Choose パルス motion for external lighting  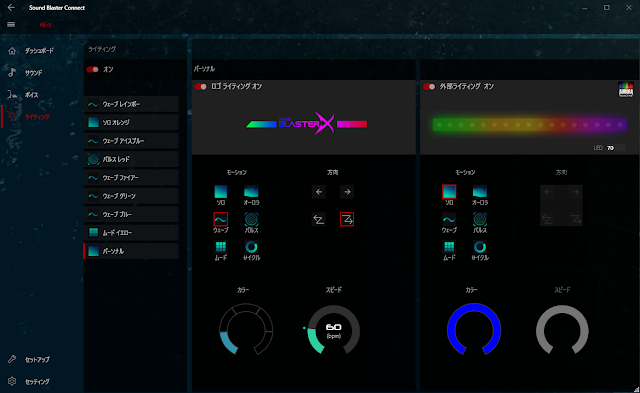click(x=480, y=220)
